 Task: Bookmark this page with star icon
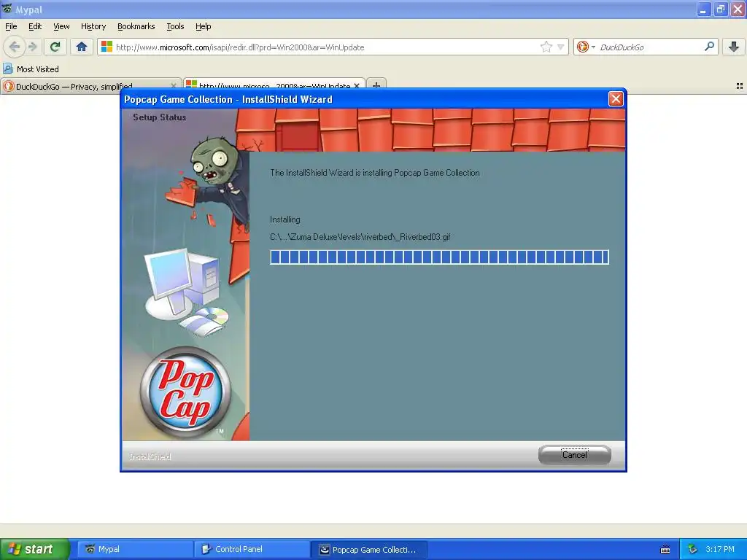[x=546, y=47]
